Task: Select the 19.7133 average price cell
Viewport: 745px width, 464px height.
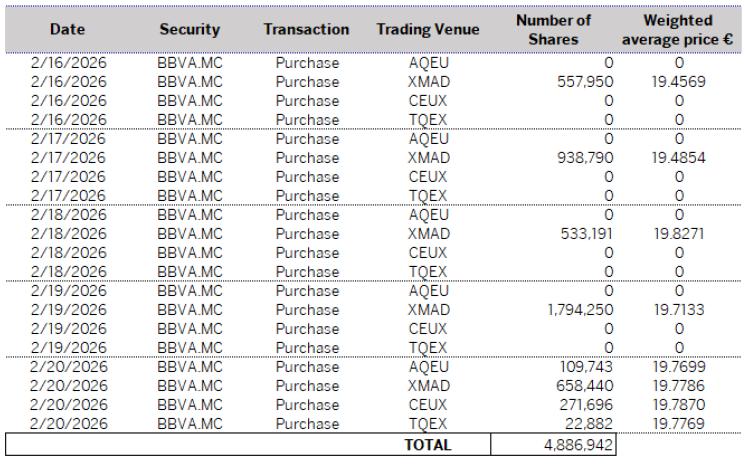Action: point(679,310)
